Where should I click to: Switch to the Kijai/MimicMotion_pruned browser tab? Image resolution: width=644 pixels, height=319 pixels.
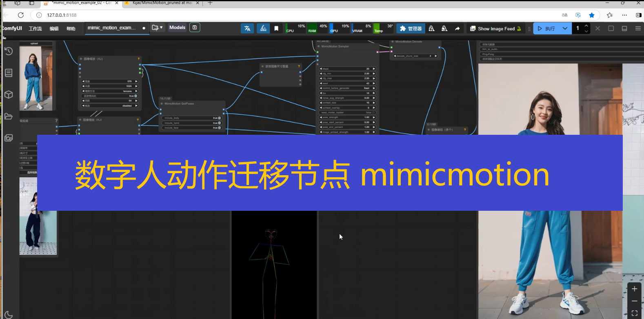click(162, 3)
